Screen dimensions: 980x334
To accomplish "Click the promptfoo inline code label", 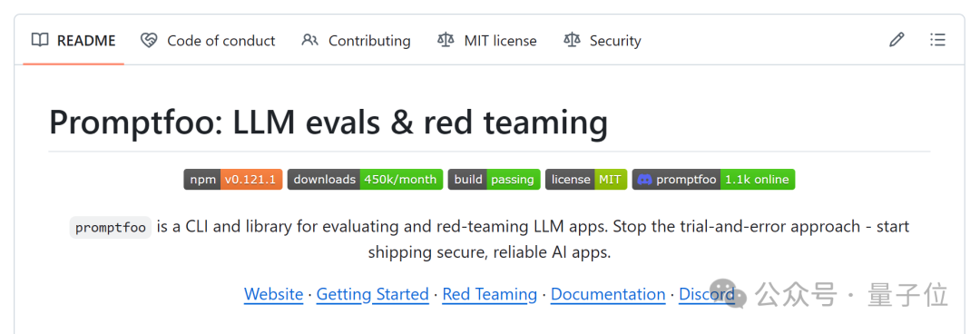I will coord(111,228).
